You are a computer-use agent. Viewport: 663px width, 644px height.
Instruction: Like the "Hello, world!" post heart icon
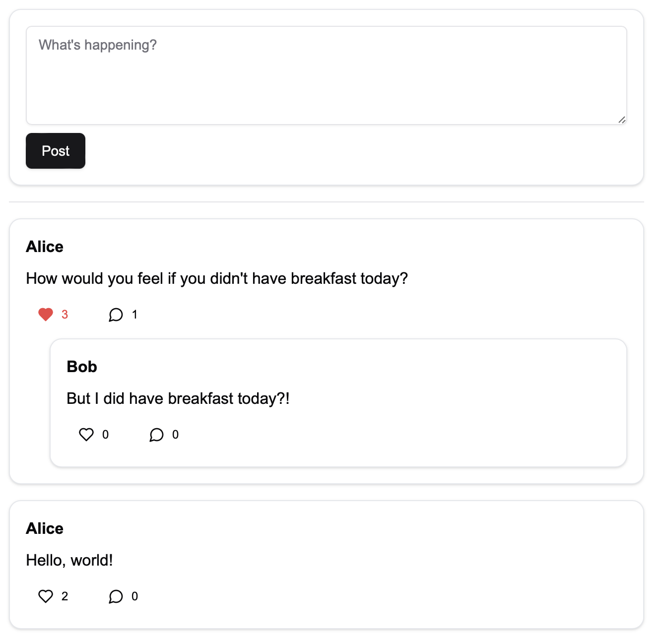(x=46, y=596)
